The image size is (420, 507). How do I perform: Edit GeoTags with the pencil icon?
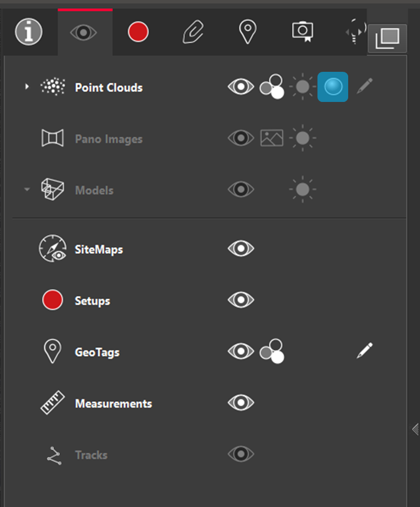[365, 350]
